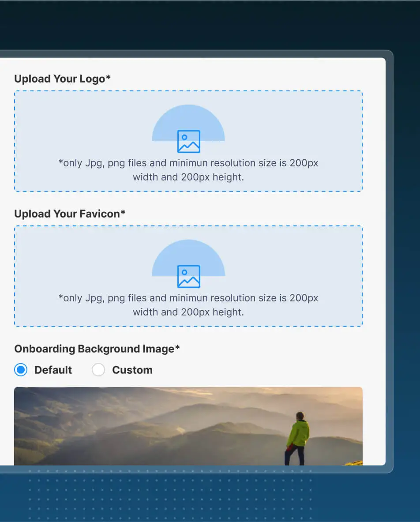Click the Default option label
Image resolution: width=420 pixels, height=522 pixels.
point(53,370)
